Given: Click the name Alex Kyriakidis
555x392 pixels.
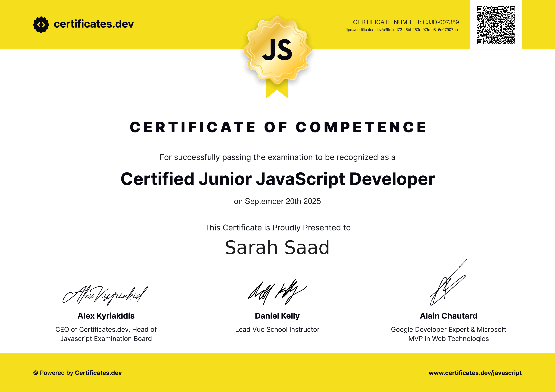Looking at the screenshot, I should [x=106, y=316].
